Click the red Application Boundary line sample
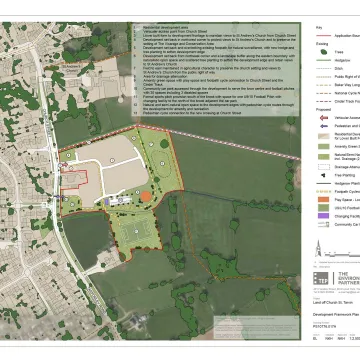This screenshot has height=360, width=360. tap(323, 35)
